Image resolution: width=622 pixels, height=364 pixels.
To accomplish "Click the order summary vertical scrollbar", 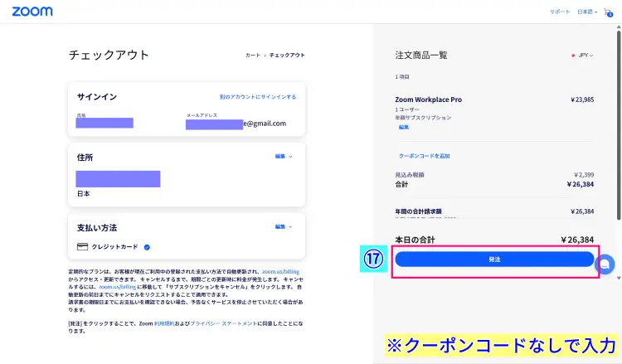I will (x=619, y=125).
